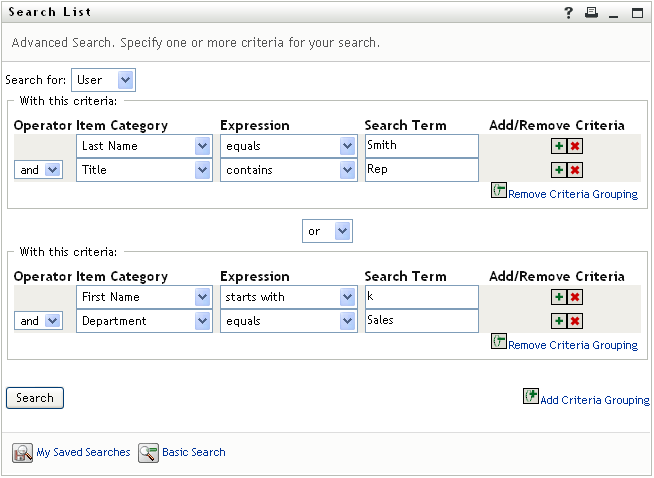
Task: Click the search term field containing Smith
Action: (422, 146)
